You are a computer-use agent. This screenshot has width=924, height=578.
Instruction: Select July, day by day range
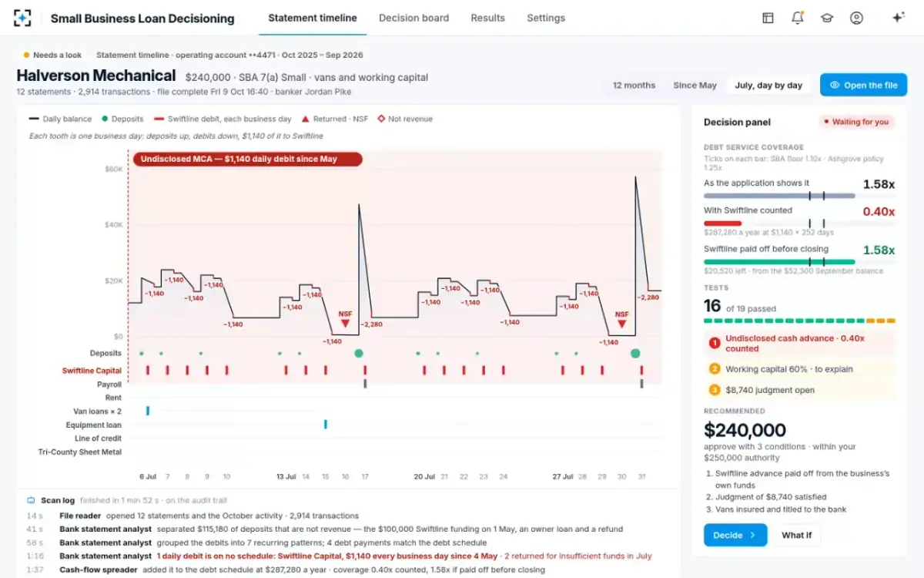point(768,86)
